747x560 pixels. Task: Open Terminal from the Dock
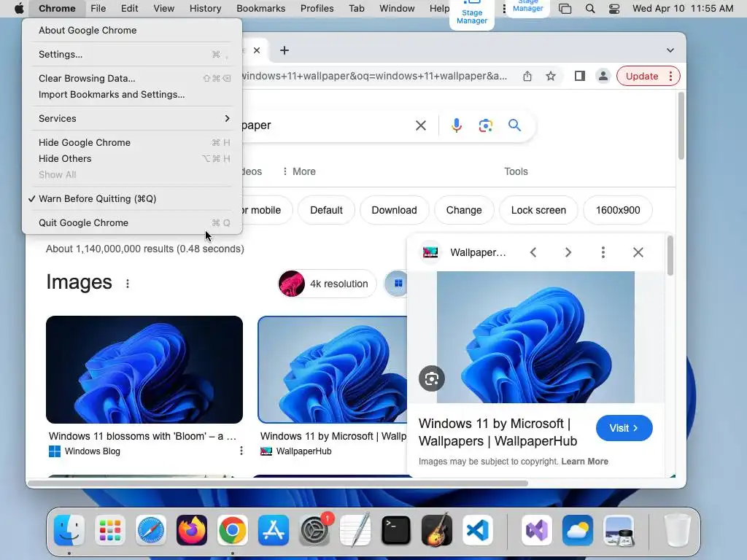(396, 530)
